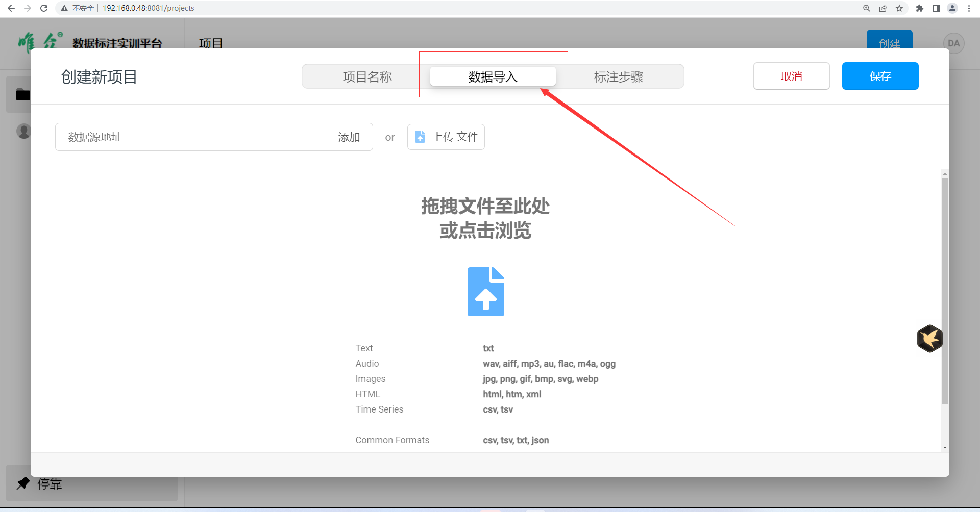
Task: Select the 数据导入 tab
Action: (x=493, y=76)
